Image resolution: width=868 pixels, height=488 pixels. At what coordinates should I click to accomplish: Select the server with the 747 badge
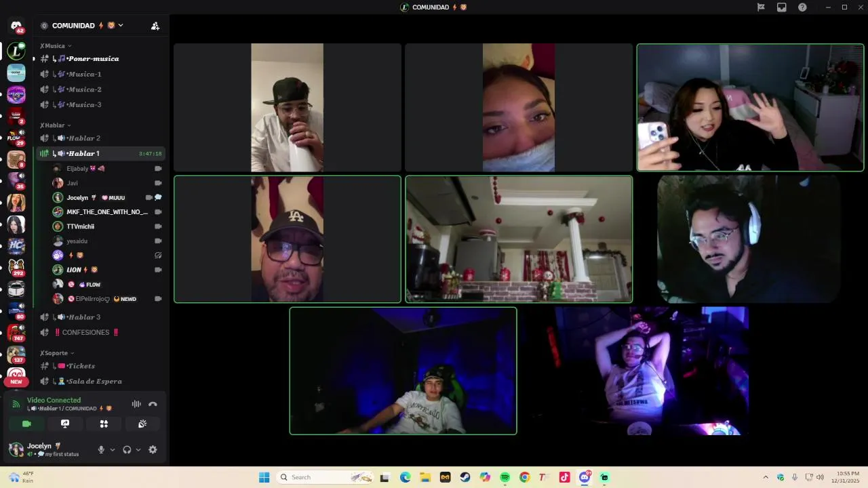point(16,332)
